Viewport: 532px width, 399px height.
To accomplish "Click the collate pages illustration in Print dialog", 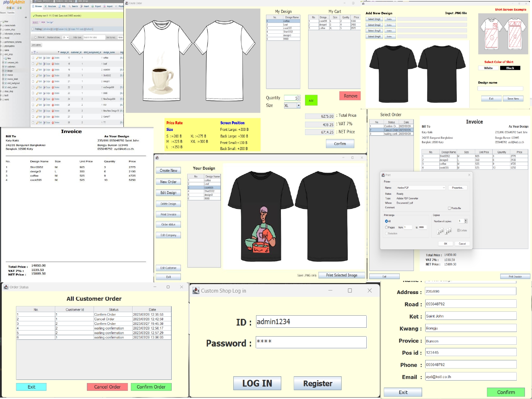I will tap(445, 231).
